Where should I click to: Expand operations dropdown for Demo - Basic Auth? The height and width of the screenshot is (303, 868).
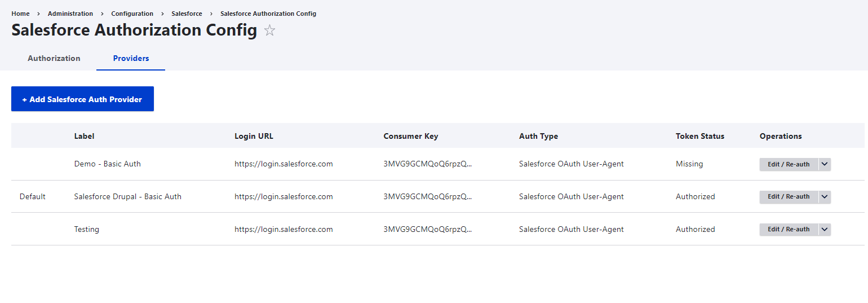(x=824, y=164)
